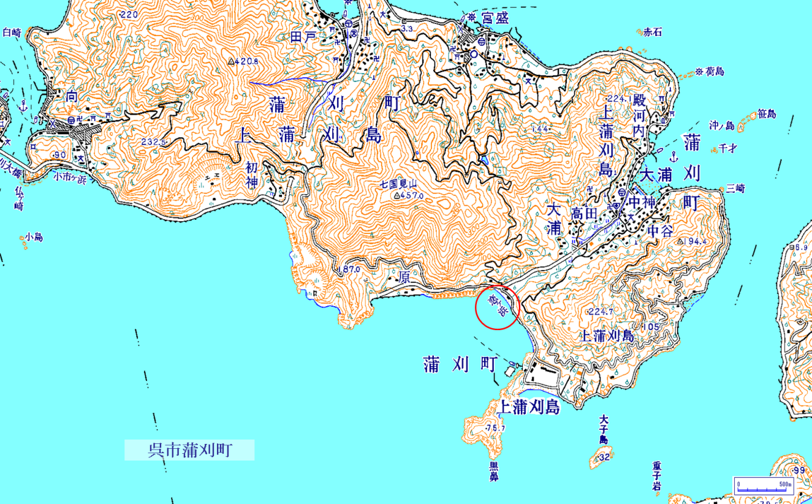Click the 大子島 island with elevation 32
Viewport: 812px width, 504px height.
click(601, 456)
